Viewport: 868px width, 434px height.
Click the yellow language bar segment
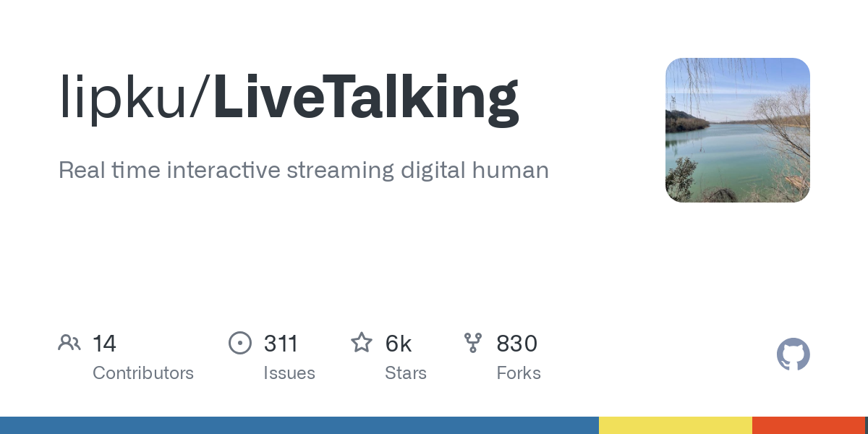(x=676, y=425)
